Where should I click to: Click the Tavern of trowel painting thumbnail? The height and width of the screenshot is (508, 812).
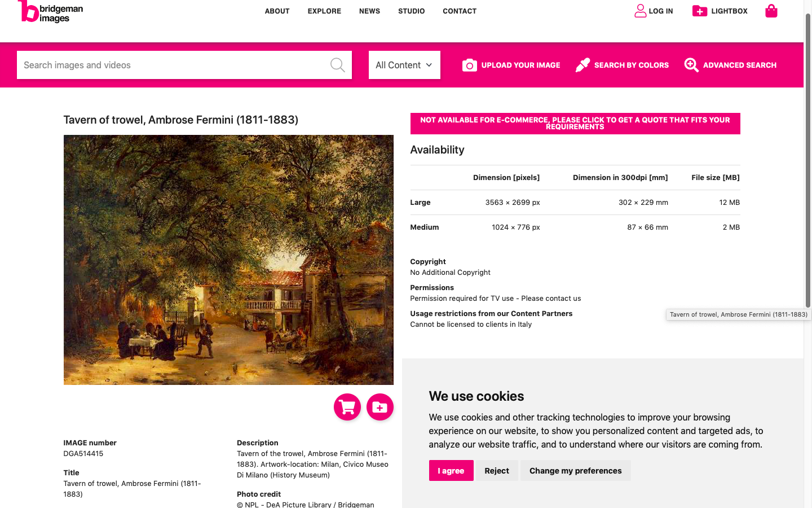click(228, 260)
